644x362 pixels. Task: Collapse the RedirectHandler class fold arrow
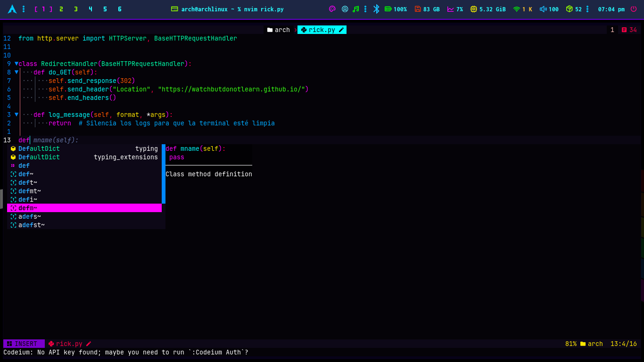[17, 64]
